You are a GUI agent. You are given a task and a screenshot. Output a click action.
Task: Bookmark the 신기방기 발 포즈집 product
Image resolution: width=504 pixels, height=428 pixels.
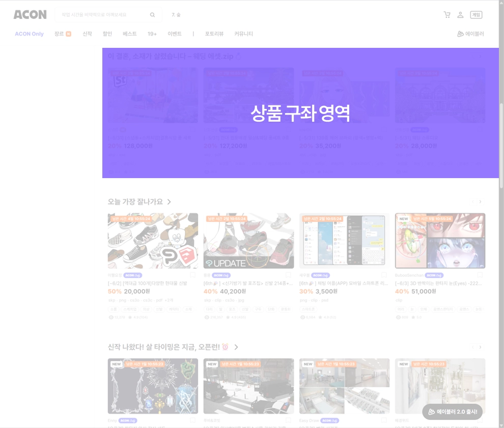click(288, 275)
